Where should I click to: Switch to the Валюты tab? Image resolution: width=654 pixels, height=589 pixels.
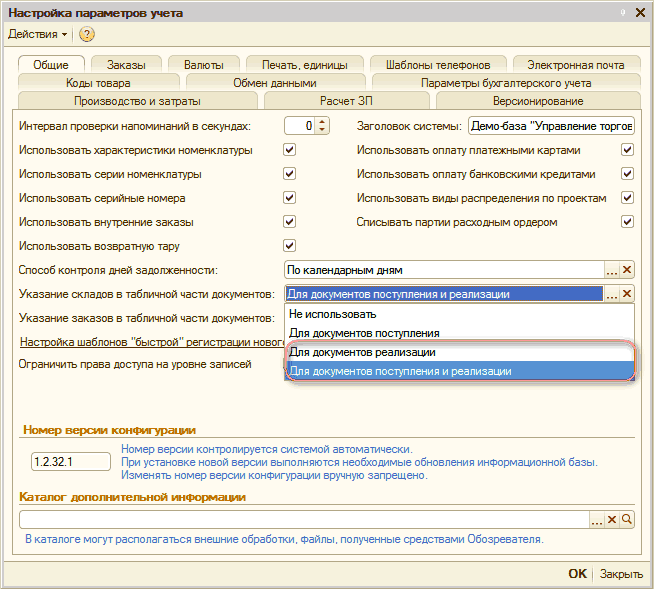tap(204, 65)
